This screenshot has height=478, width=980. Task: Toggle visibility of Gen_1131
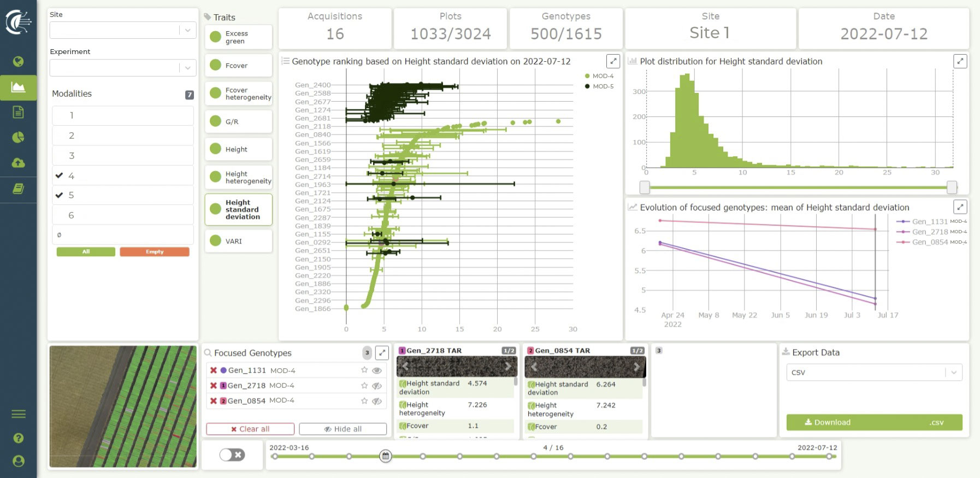(x=376, y=370)
